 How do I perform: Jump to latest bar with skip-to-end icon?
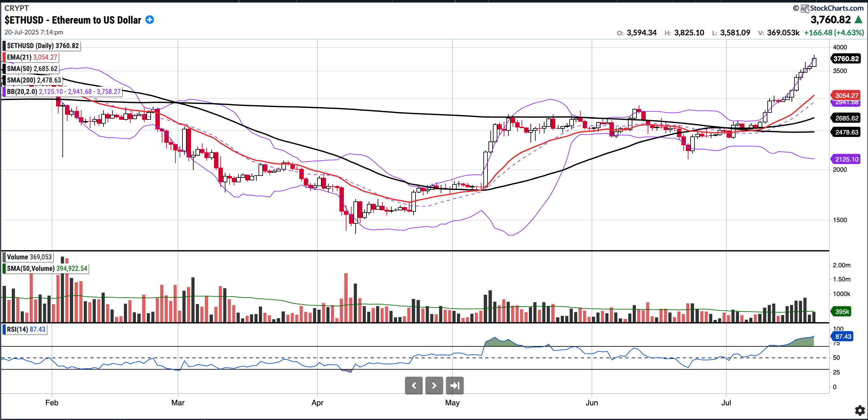pos(455,385)
